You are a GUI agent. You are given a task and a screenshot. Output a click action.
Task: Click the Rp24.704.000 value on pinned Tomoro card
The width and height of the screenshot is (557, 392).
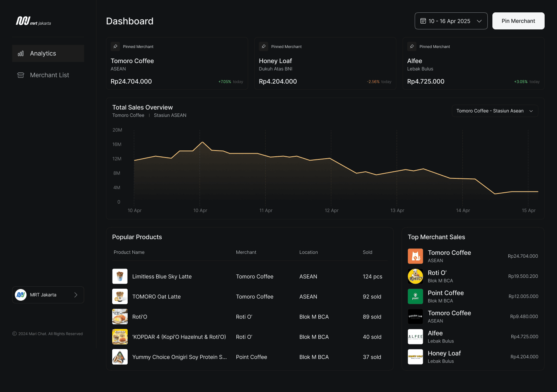click(x=131, y=81)
